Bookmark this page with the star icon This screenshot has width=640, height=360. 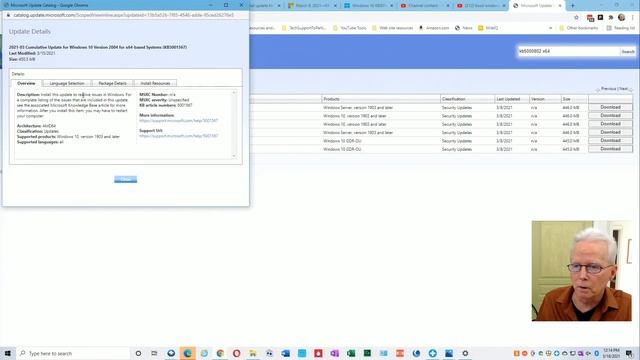[576, 18]
